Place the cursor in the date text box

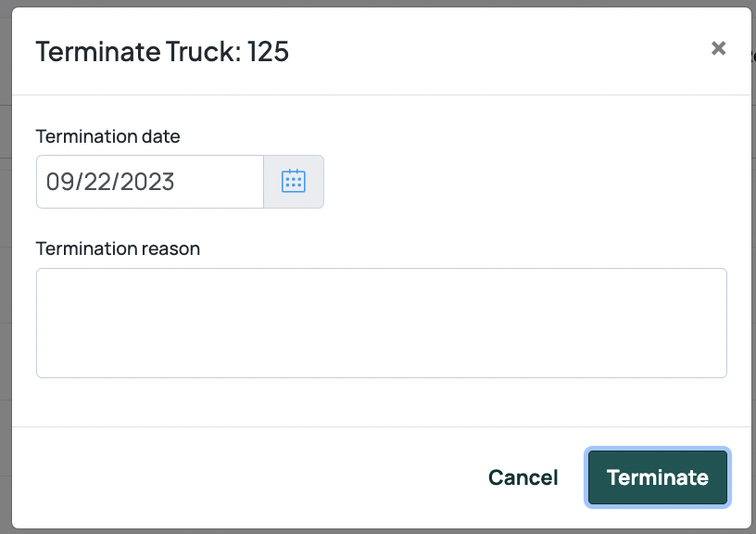point(150,182)
